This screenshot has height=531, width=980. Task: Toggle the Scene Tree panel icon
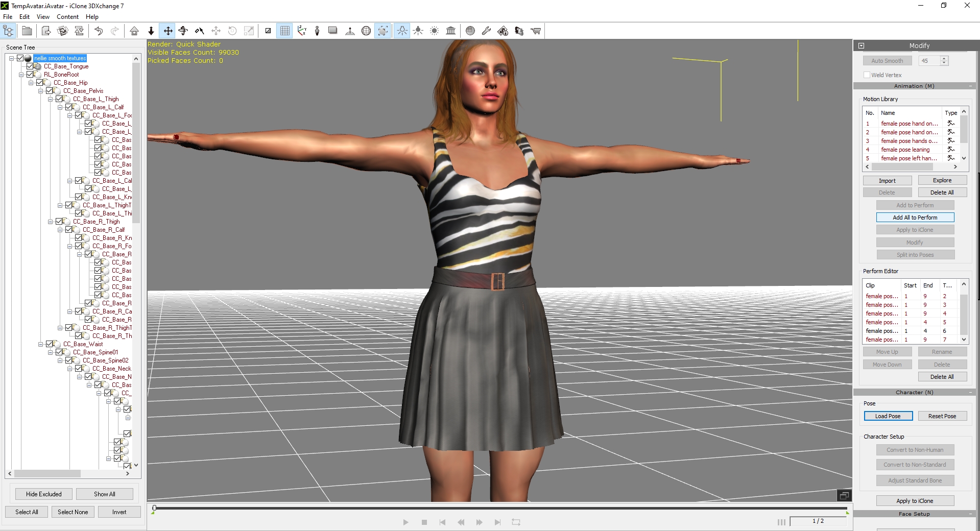click(9, 31)
